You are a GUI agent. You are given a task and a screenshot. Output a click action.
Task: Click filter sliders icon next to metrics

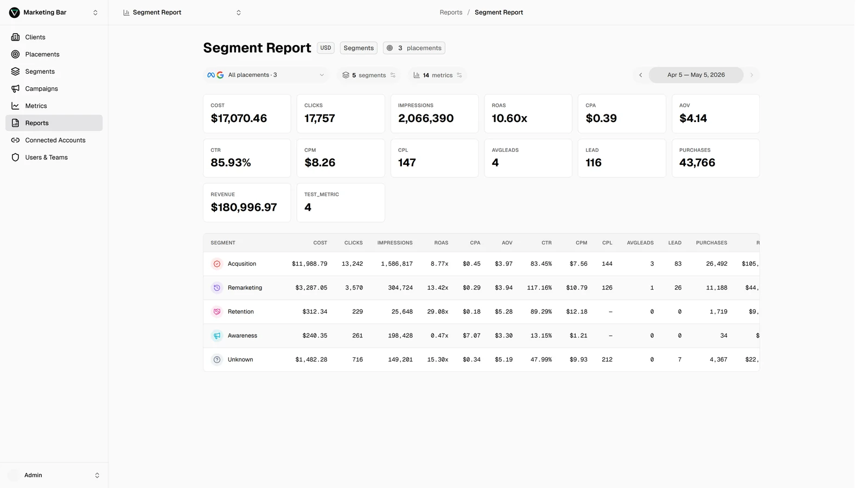pyautogui.click(x=459, y=75)
